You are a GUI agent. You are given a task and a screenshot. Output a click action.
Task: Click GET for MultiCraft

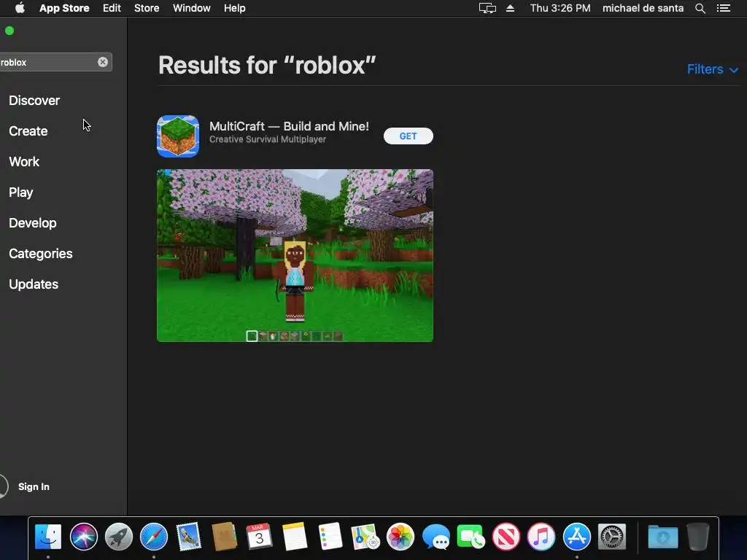pos(409,136)
